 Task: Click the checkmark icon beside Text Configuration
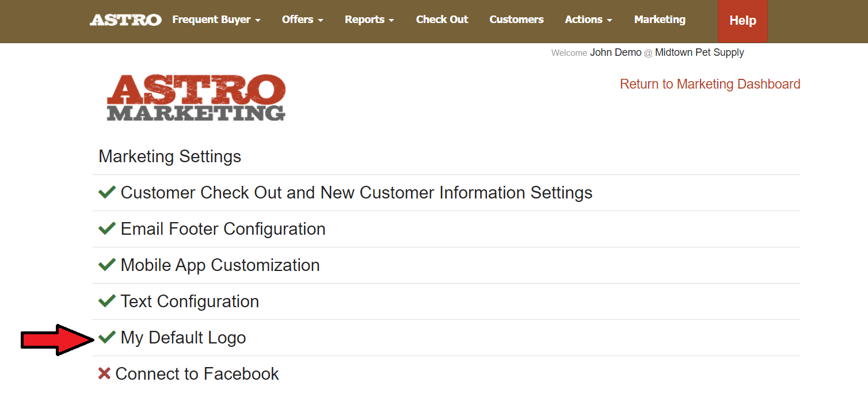click(107, 301)
